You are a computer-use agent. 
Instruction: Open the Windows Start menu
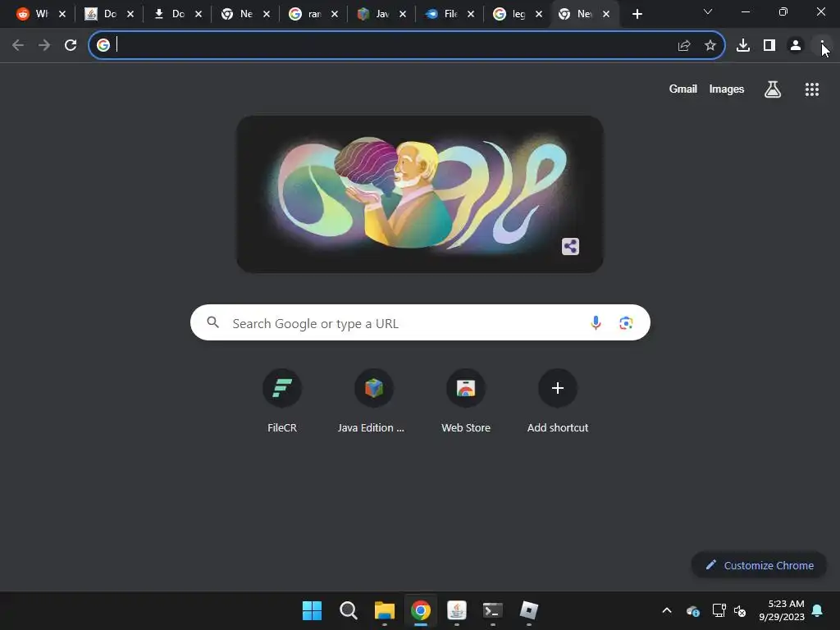click(x=312, y=610)
